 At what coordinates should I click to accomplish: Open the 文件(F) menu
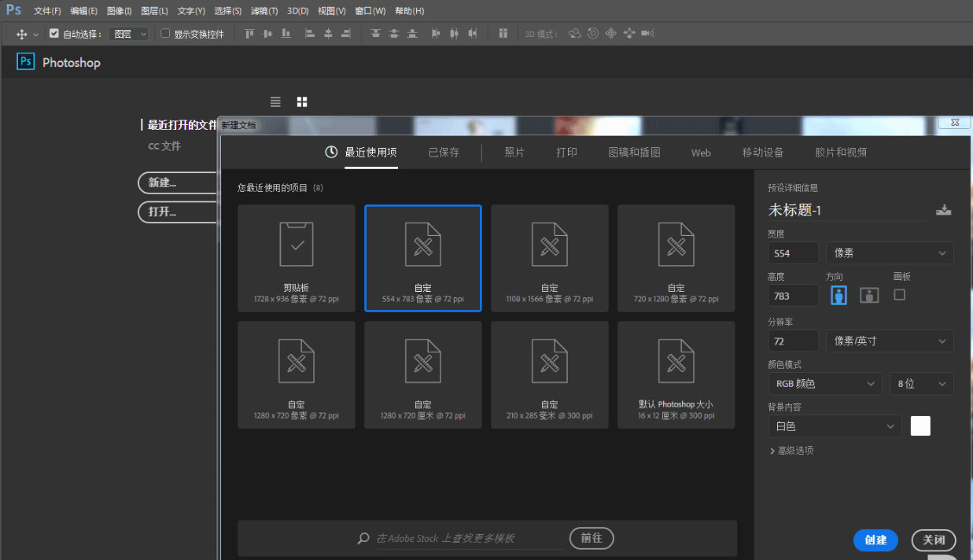point(47,11)
